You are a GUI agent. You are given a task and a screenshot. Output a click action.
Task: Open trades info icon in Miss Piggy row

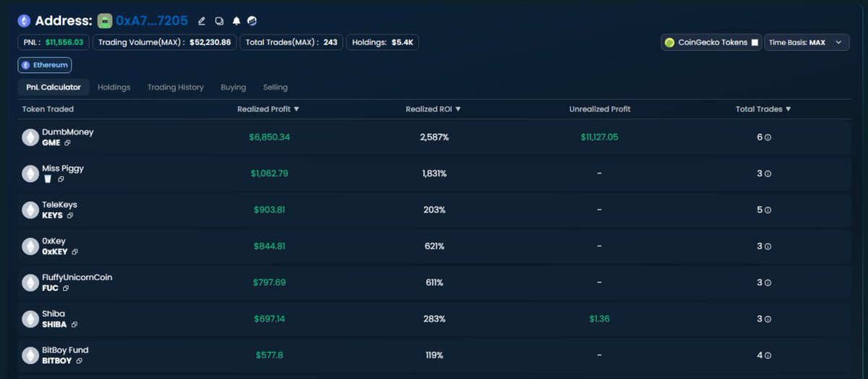click(x=768, y=174)
